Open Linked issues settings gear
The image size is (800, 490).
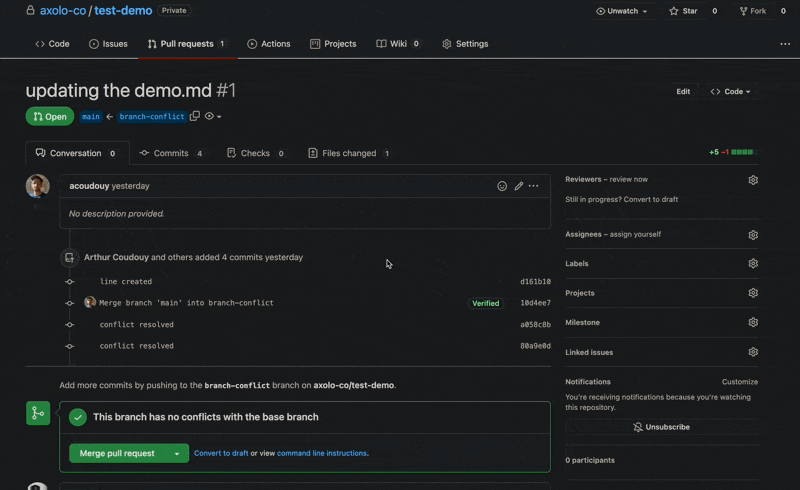753,352
